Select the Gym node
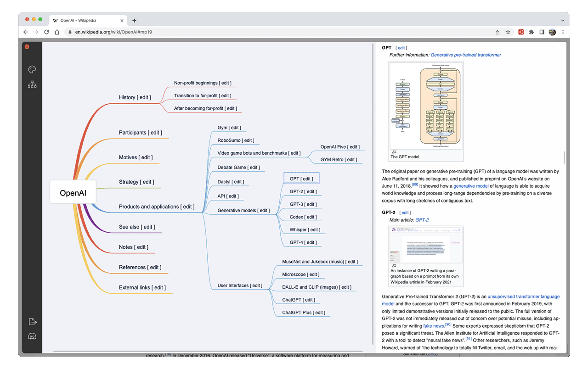The image size is (588, 381). point(229,128)
